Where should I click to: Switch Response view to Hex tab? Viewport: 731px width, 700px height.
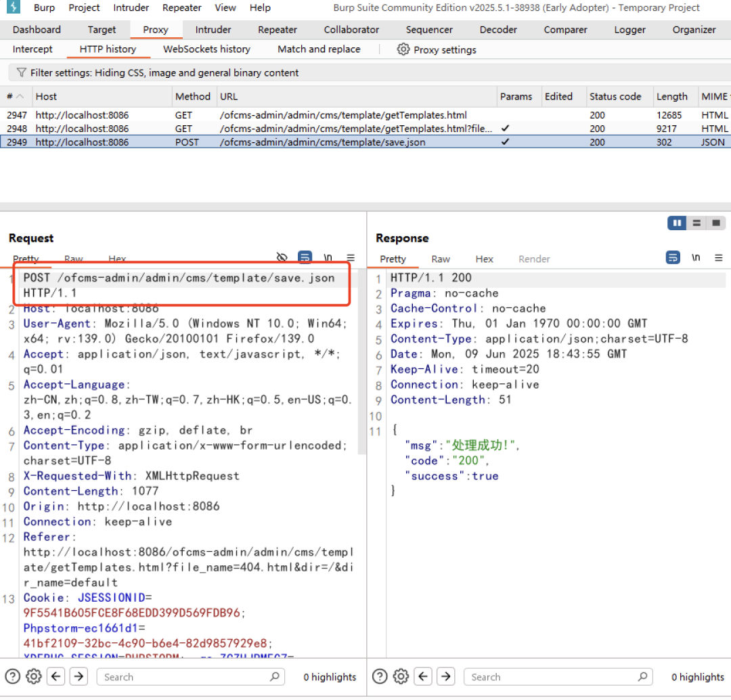pos(484,259)
